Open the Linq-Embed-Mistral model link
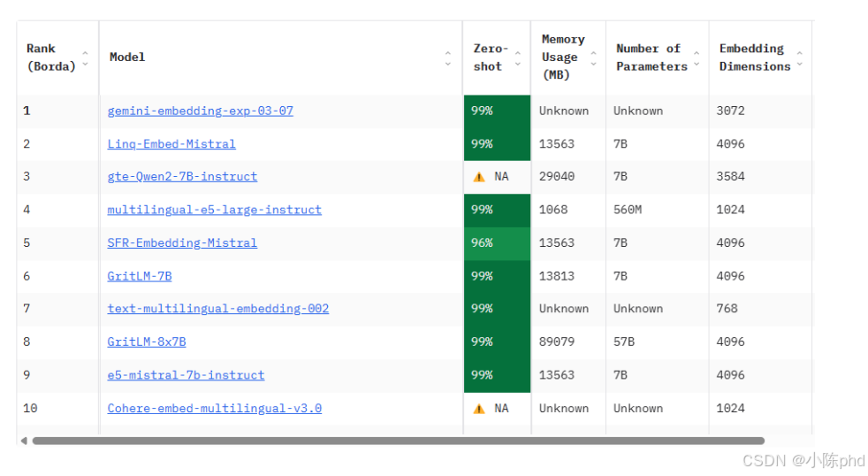The image size is (868, 476). coord(171,144)
